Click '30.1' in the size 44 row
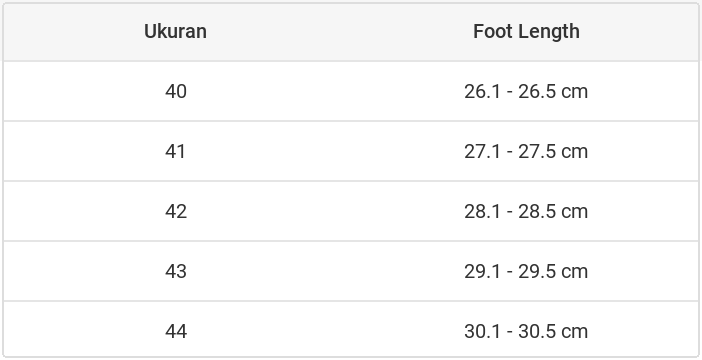The height and width of the screenshot is (360, 702). [x=482, y=331]
